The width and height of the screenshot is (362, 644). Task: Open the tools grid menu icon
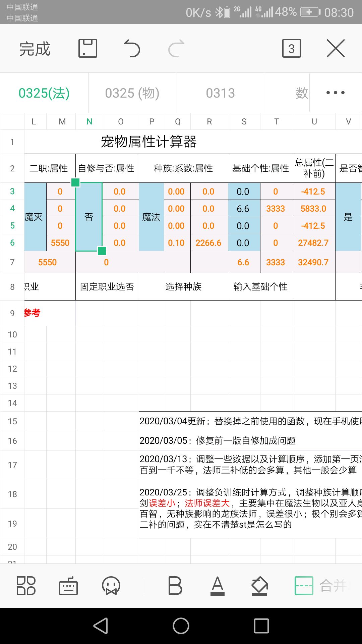26,586
